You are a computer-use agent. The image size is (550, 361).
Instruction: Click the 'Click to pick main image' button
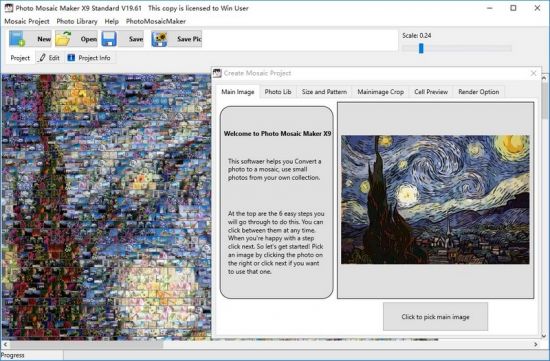[x=435, y=317]
